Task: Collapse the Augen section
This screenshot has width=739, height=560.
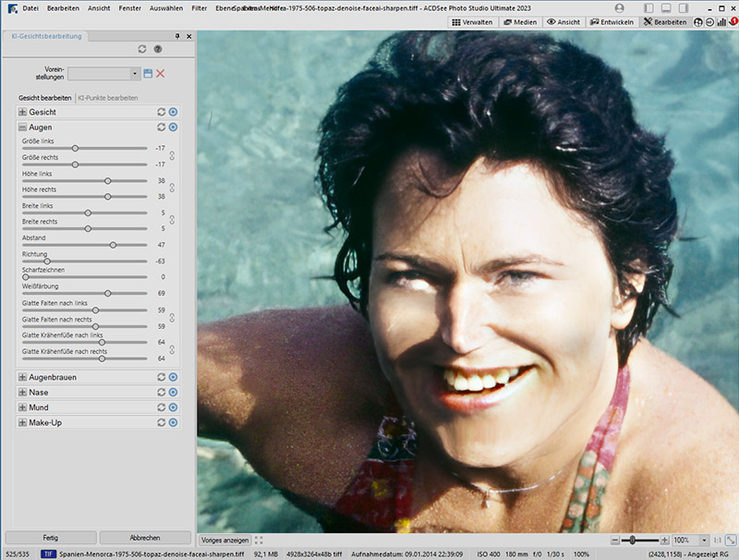Action: pos(22,127)
